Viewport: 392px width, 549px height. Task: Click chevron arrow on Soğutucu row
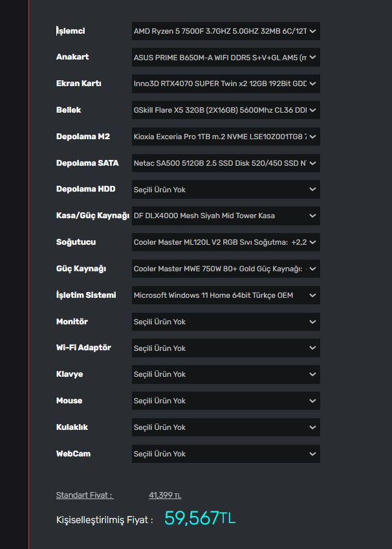pos(313,242)
